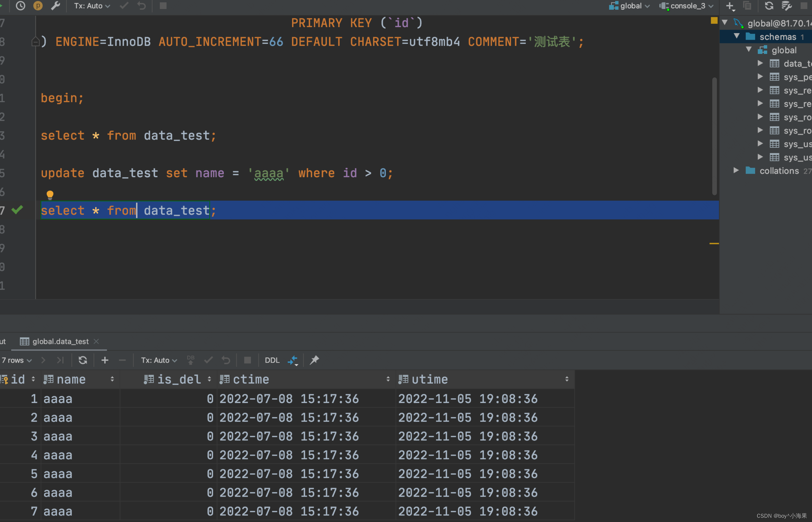Image resolution: width=812 pixels, height=522 pixels.
Task: Click the compare data arrows icon
Action: tap(293, 360)
